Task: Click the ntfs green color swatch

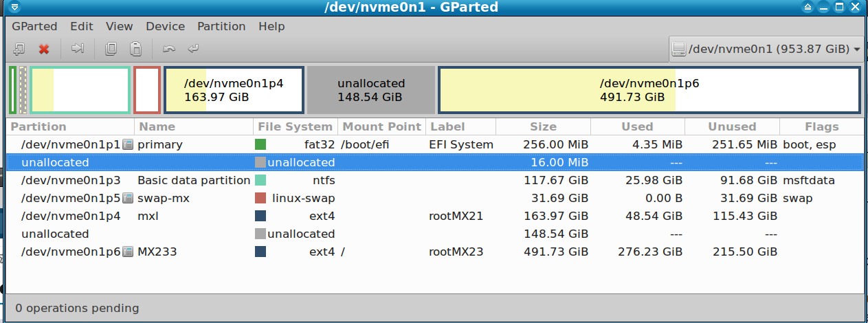Action: point(260,180)
